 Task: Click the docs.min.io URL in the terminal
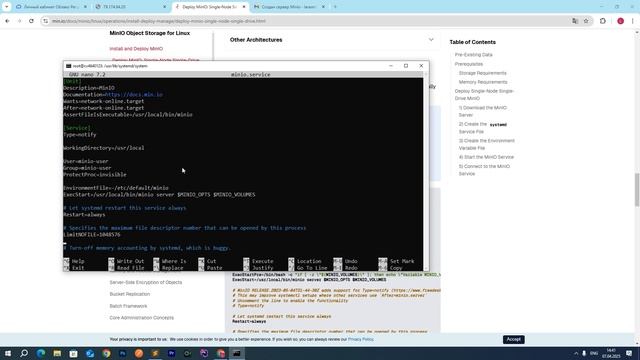134,95
